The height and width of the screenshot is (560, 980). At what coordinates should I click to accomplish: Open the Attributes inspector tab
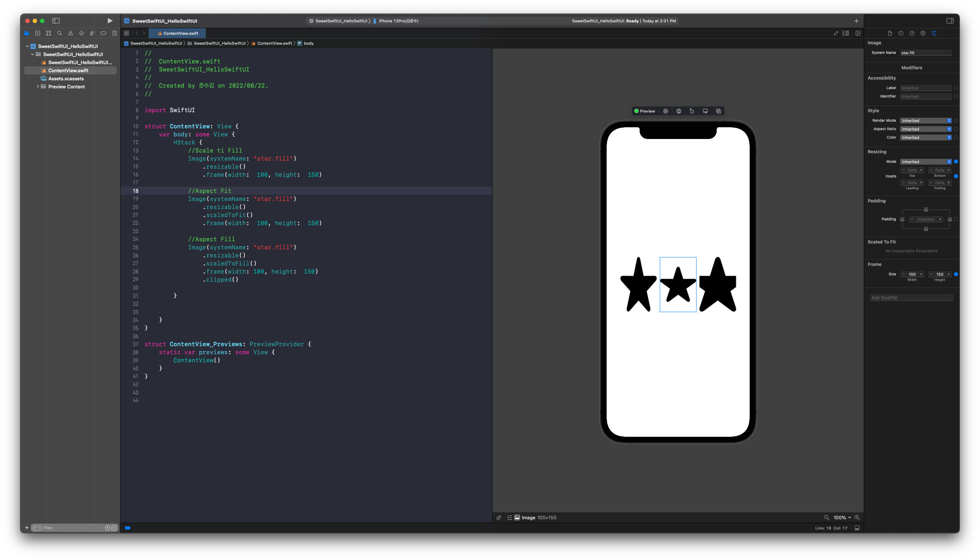coord(934,33)
